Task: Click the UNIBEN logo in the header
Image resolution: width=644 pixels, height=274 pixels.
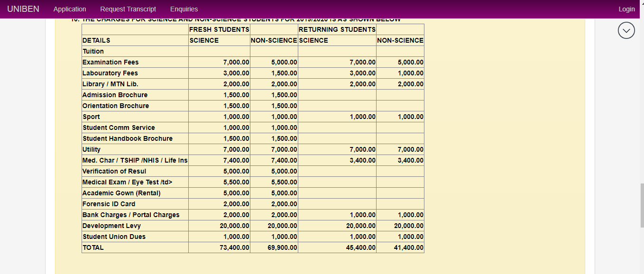Action: [23, 9]
